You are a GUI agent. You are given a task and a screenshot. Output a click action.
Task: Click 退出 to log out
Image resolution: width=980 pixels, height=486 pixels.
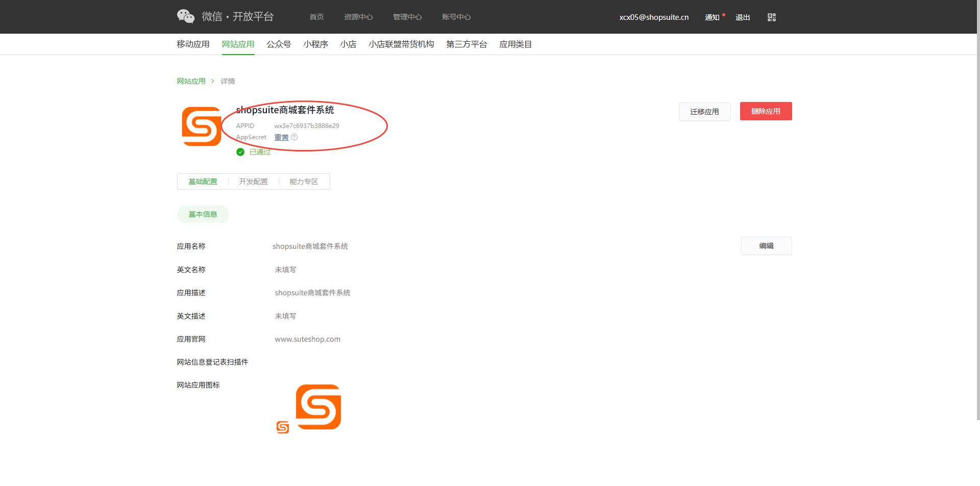[x=743, y=17]
